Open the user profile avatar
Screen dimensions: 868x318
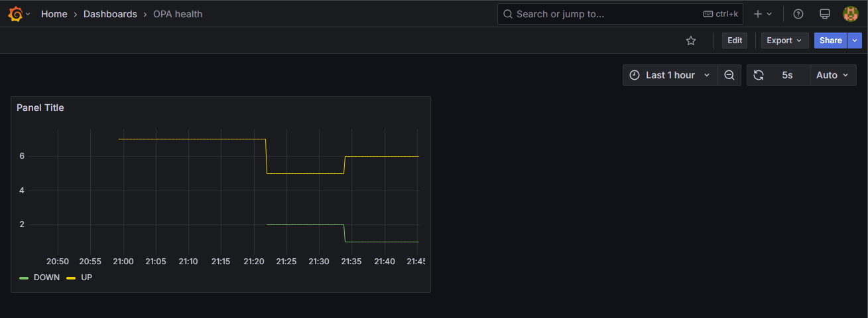[851, 14]
